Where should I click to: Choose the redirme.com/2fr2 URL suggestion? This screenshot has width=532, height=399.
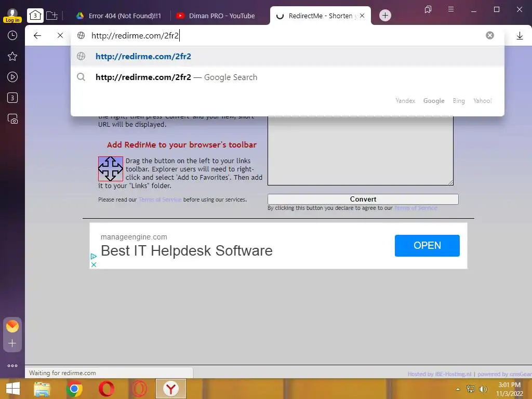287,56
